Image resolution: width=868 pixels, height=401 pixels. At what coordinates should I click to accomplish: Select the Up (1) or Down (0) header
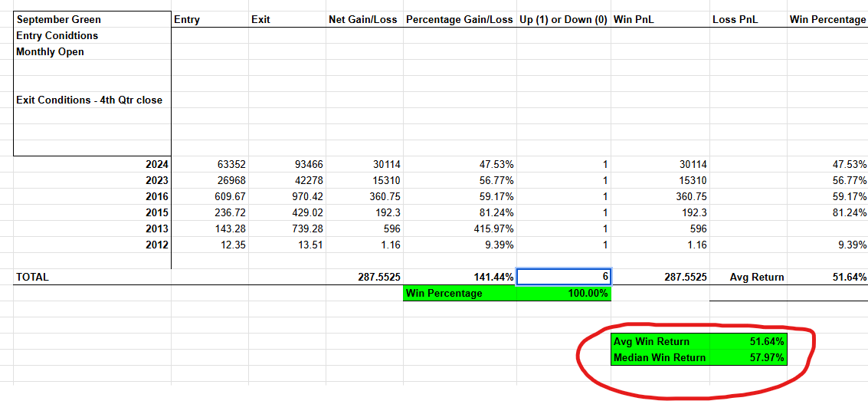[x=564, y=19]
